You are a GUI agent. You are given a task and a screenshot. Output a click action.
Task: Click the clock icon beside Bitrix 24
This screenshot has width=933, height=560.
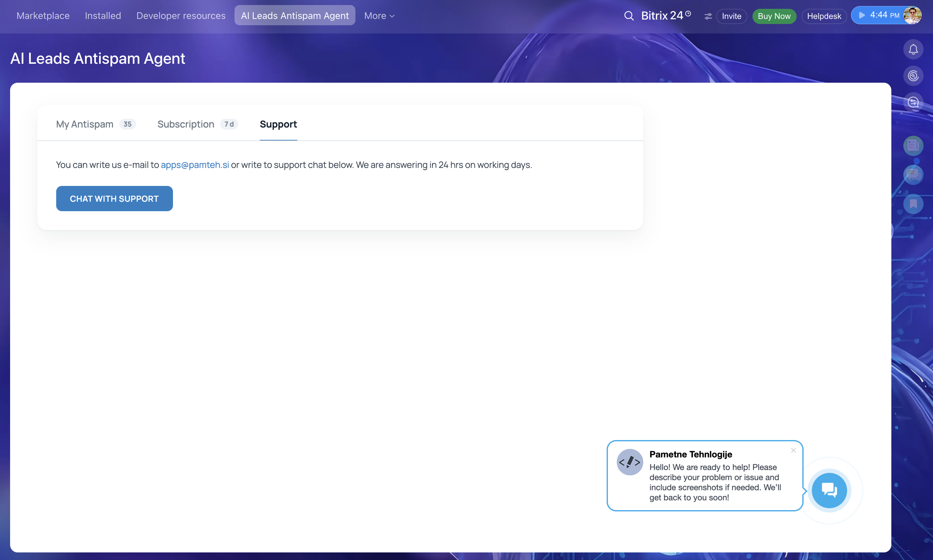coord(688,14)
